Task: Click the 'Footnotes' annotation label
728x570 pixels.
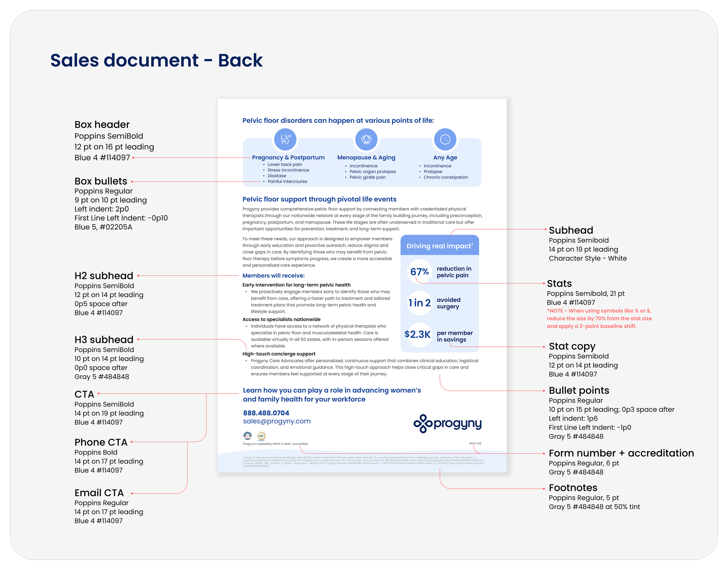Action: click(x=573, y=488)
